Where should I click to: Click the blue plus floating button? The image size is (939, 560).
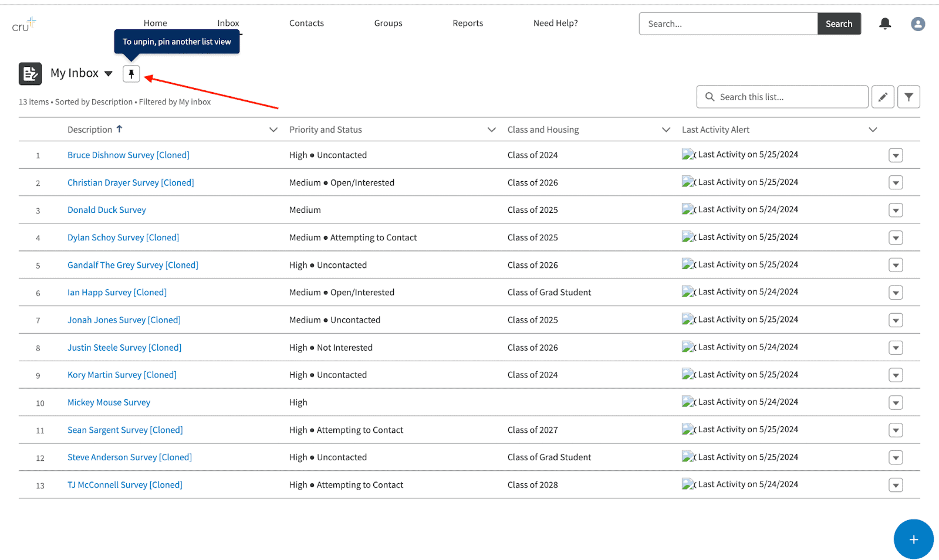coord(913,539)
